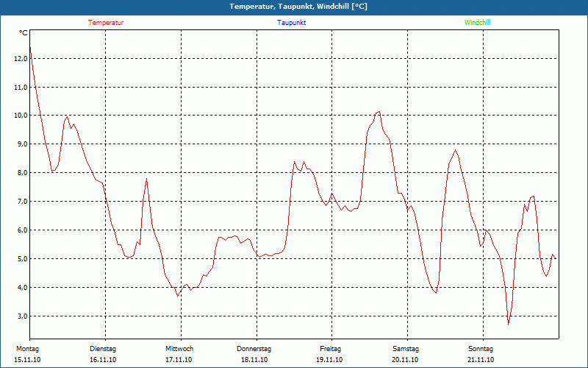Click the lowest temperature dip on Sunday
This screenshot has width=588, height=368.
coord(509,325)
